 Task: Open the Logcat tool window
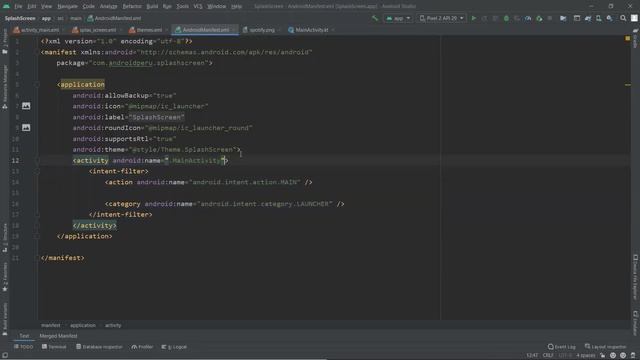174,347
